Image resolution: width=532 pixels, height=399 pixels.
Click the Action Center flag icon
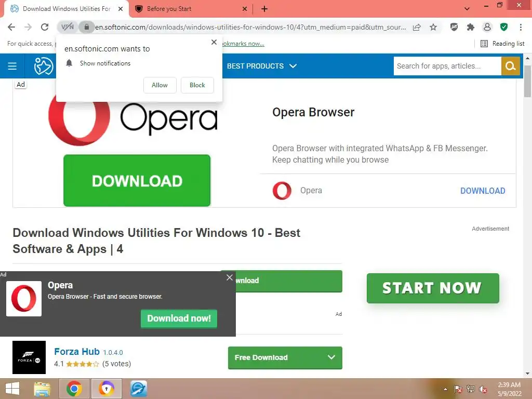[x=458, y=389]
